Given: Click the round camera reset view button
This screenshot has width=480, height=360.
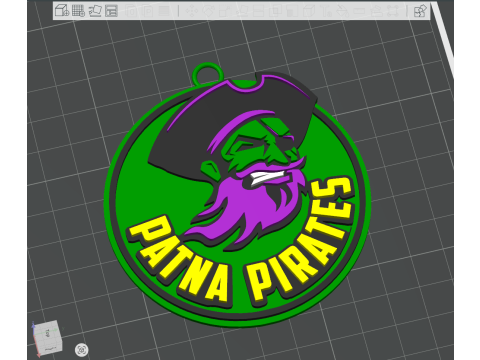Looking at the screenshot, I should pyautogui.click(x=82, y=350).
